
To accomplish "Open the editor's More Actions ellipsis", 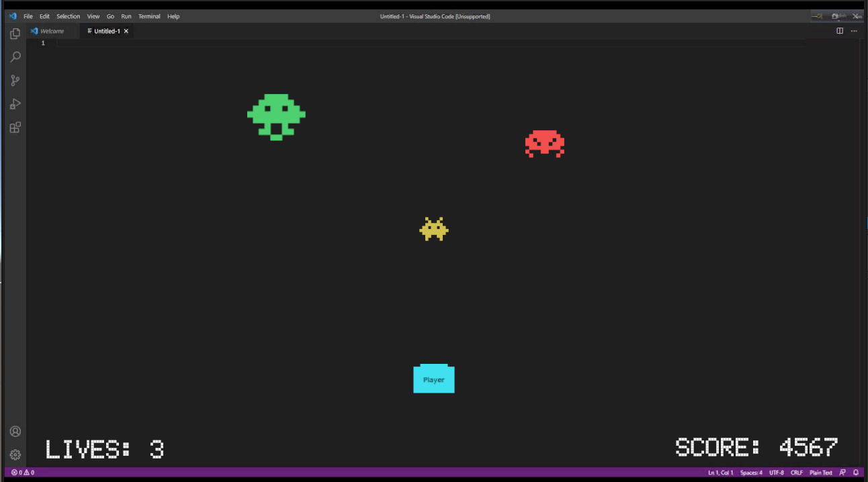I will pyautogui.click(x=854, y=31).
